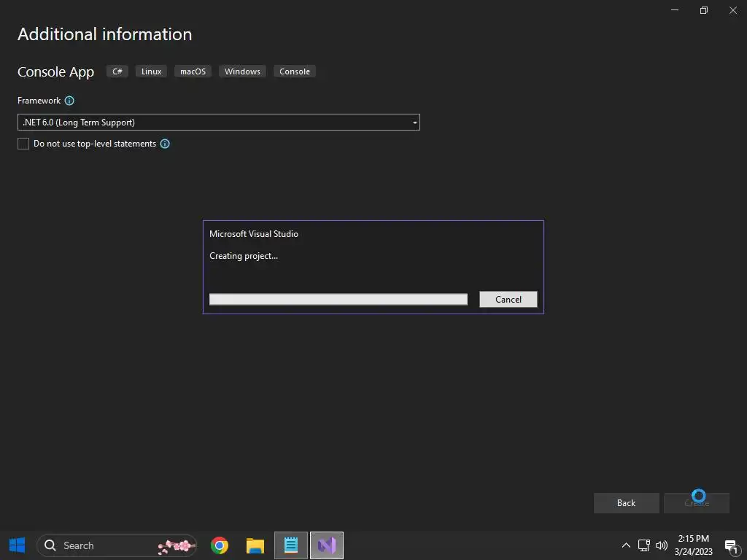Open the notification center icon
The width and height of the screenshot is (747, 560).
[x=731, y=546]
